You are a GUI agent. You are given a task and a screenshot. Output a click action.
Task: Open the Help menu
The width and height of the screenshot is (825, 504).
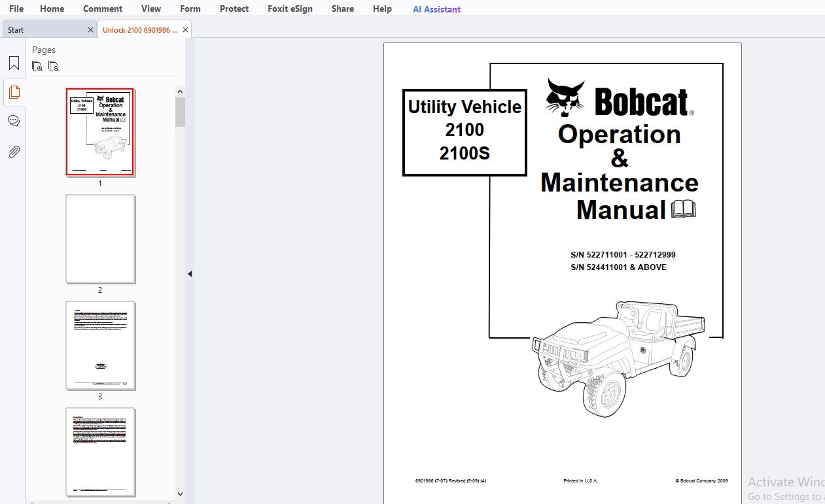point(382,8)
